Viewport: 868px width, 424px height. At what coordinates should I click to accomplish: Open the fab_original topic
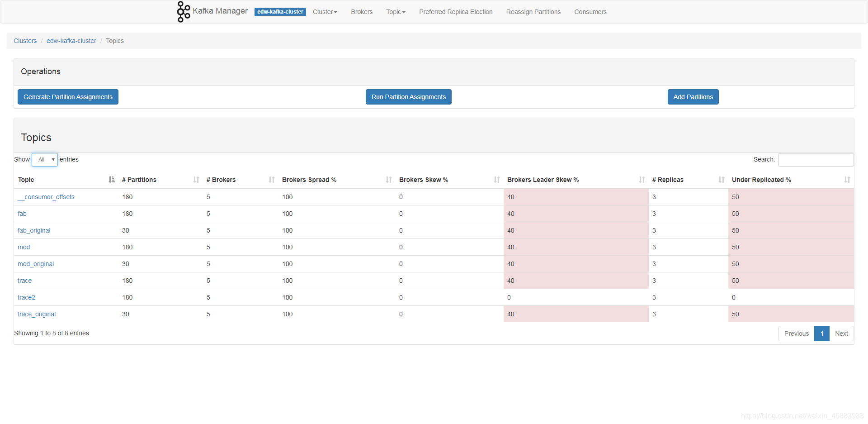coord(34,230)
